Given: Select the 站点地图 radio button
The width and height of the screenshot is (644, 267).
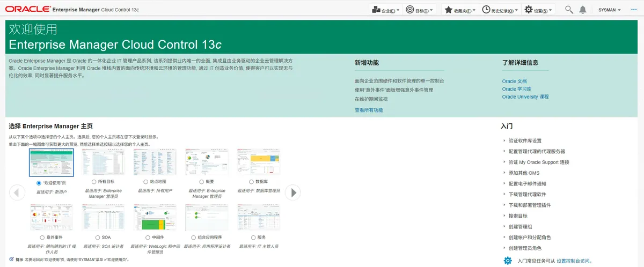Looking at the screenshot, I should click(x=146, y=182).
